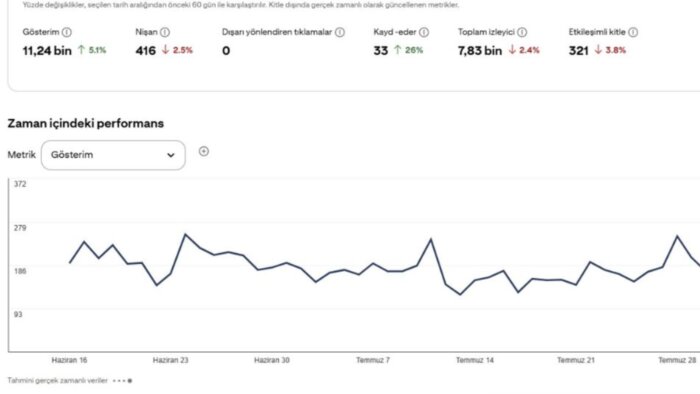Image resolution: width=700 pixels, height=394 pixels.
Task: Open info tooltip next to Nişan
Action: [165, 32]
